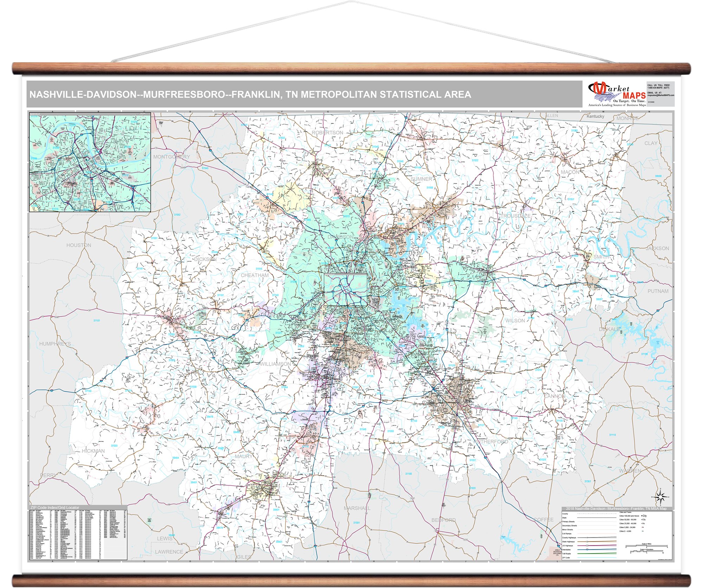Click the ZIP Code cyan line sample

(597, 557)
